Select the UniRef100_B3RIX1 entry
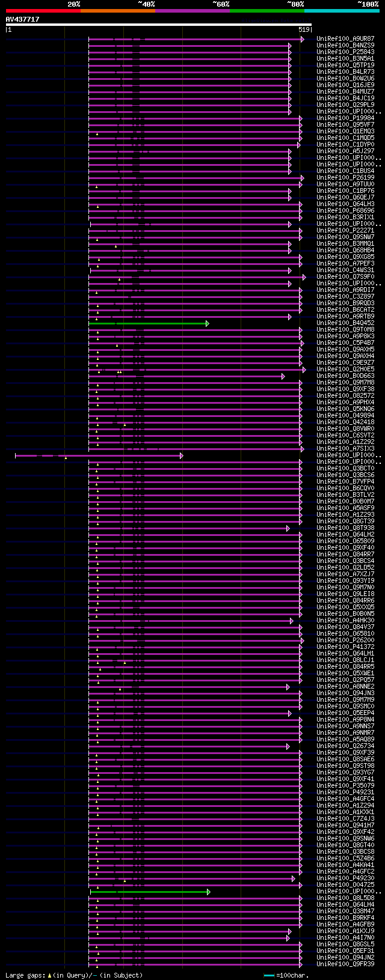Screen dimensions: 385x980 (345, 218)
